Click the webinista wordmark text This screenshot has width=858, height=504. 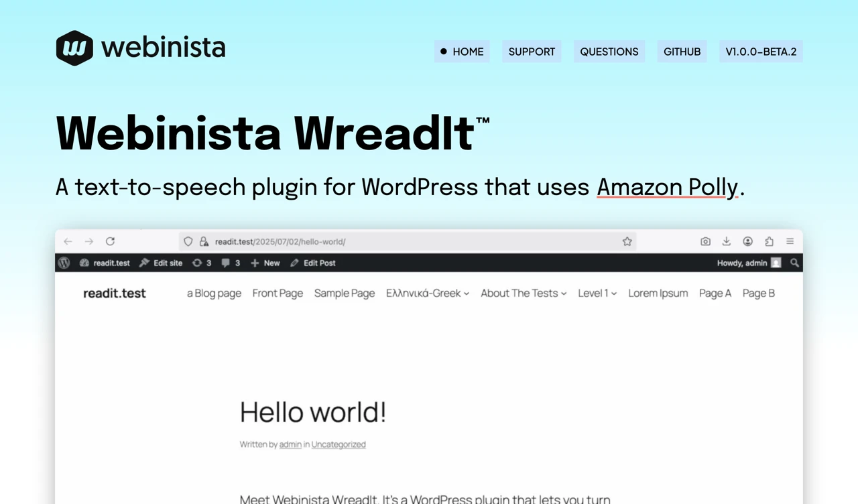[x=164, y=48]
